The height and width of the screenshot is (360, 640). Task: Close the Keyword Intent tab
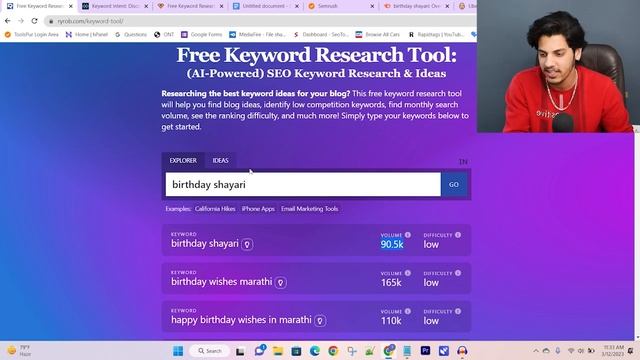tap(146, 6)
